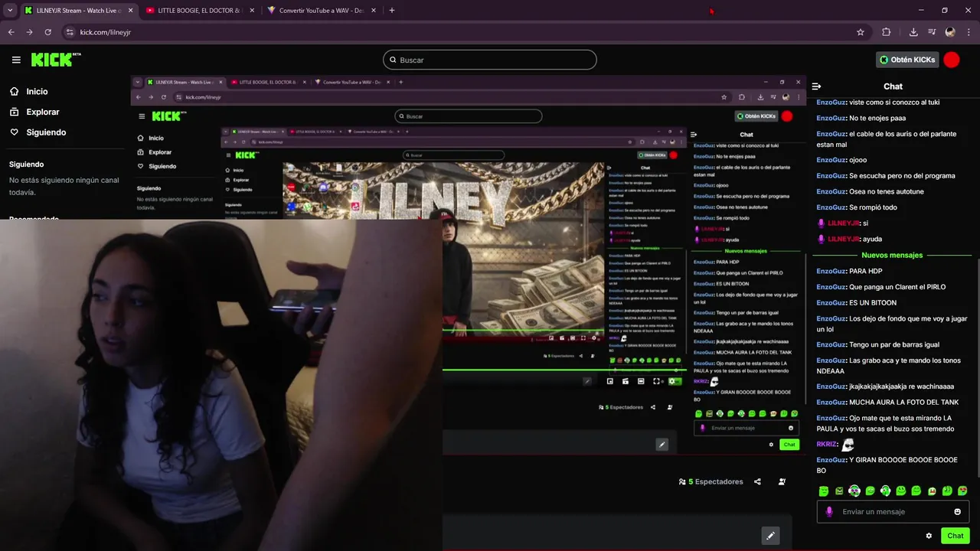Image resolution: width=980 pixels, height=551 pixels.
Task: Click the 'Nuevos mensajes' divider label
Action: pyautogui.click(x=892, y=255)
